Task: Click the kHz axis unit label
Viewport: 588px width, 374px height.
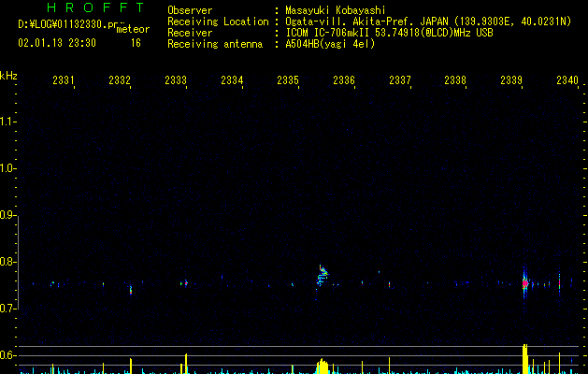Action: (8, 76)
